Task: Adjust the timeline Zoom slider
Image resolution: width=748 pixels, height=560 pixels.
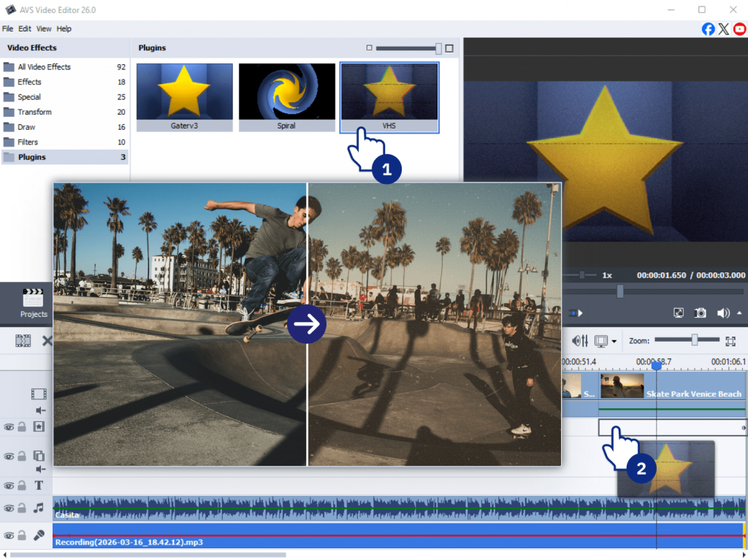Action: point(695,340)
